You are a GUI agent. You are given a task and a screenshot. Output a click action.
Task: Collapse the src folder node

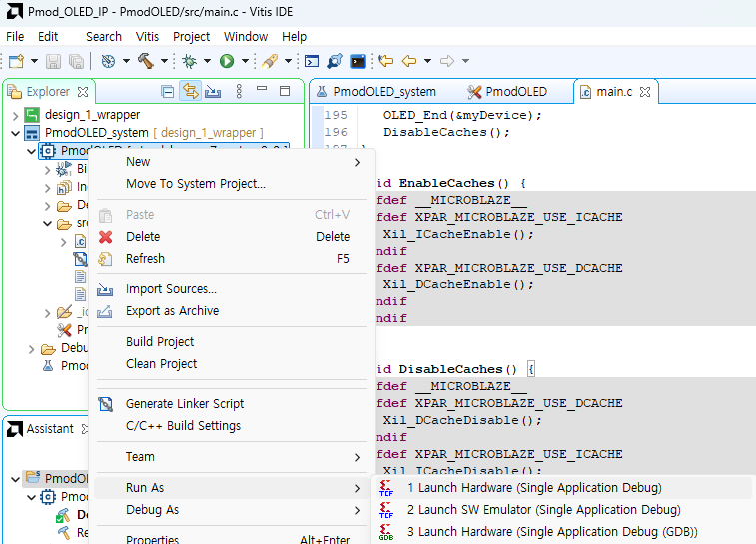click(47, 224)
